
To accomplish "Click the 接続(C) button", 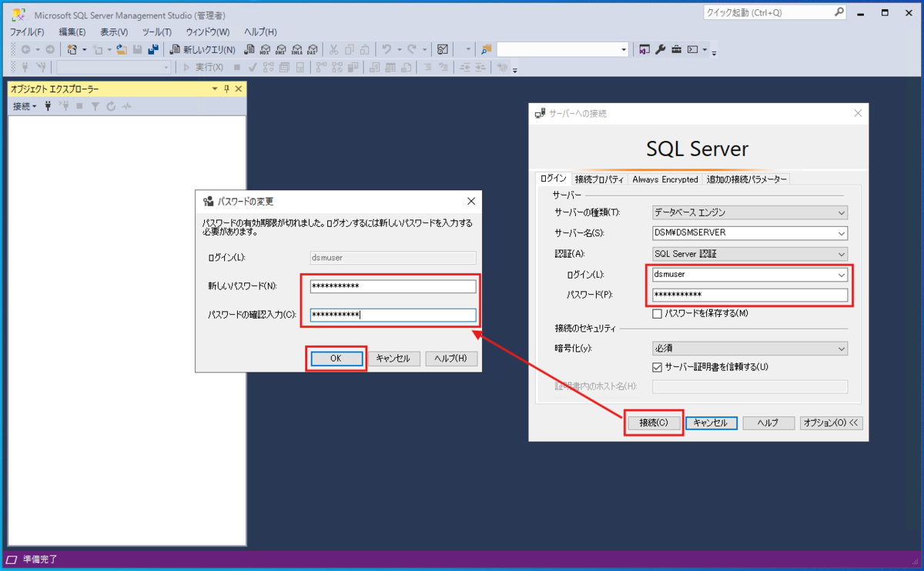I will 654,422.
